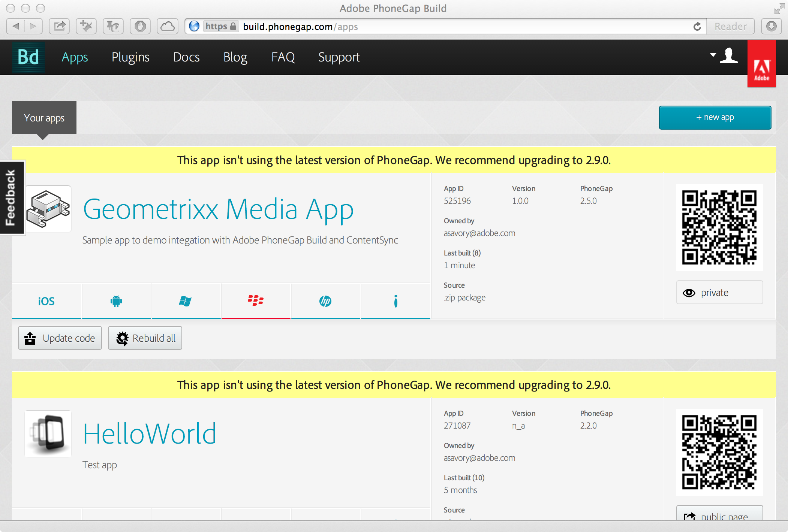Open the user account profile icon

pos(729,56)
